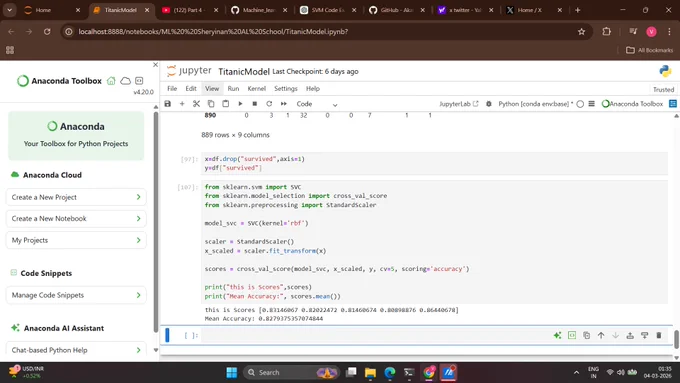Open File Explorer from the taskbar

pos(370,373)
